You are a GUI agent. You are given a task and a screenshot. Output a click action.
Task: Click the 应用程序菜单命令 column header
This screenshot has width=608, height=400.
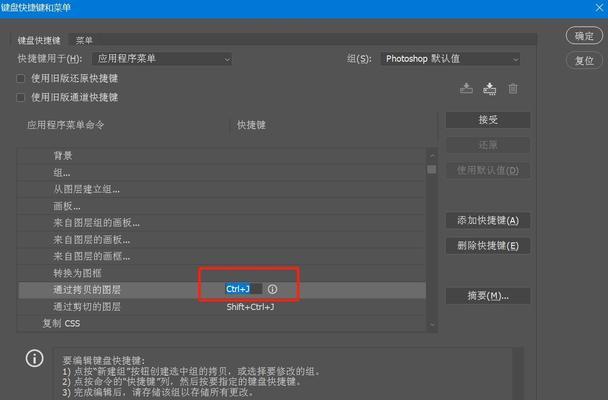tap(66, 125)
